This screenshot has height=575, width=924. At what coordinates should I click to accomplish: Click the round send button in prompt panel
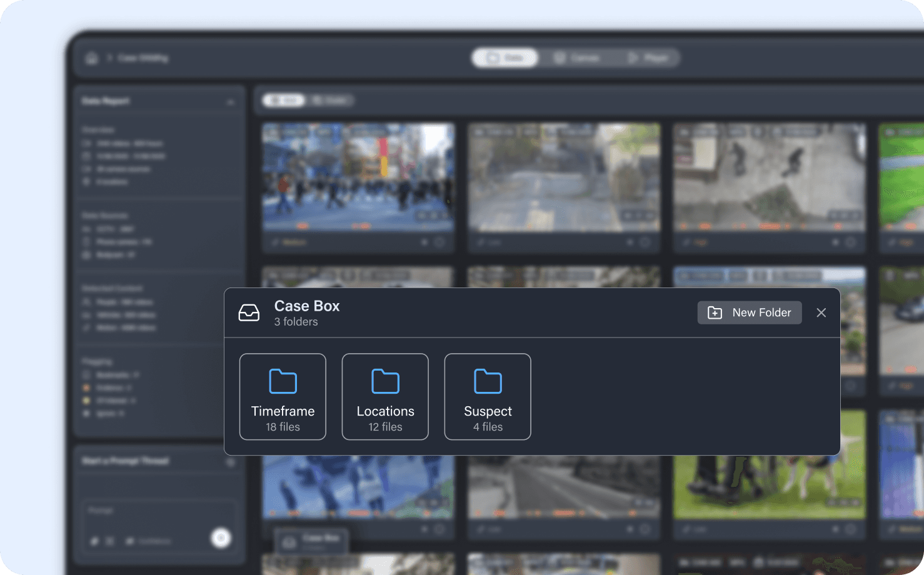[x=221, y=537]
